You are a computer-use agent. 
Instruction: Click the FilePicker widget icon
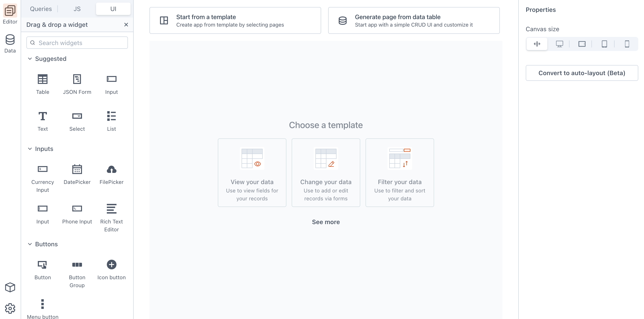(x=111, y=169)
